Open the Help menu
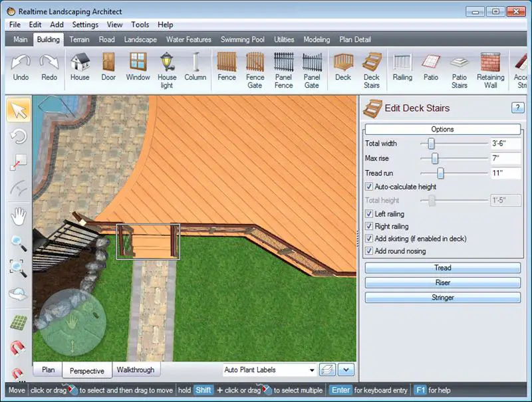This screenshot has height=402, width=532. click(165, 25)
